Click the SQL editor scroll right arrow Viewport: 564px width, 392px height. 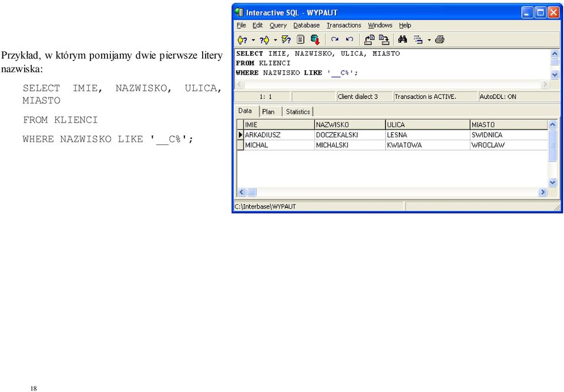[545, 85]
